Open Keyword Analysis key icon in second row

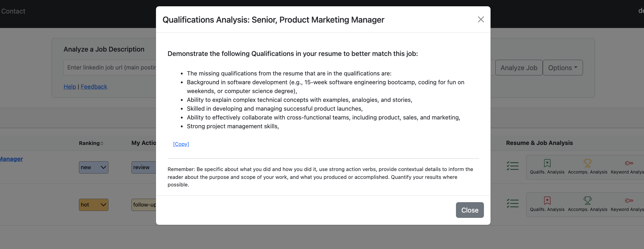click(x=629, y=201)
